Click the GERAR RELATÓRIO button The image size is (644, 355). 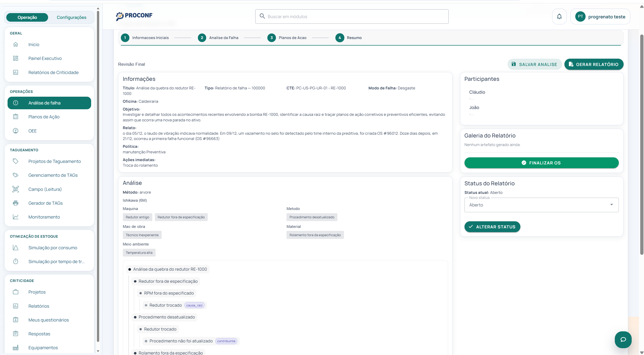coord(594,64)
